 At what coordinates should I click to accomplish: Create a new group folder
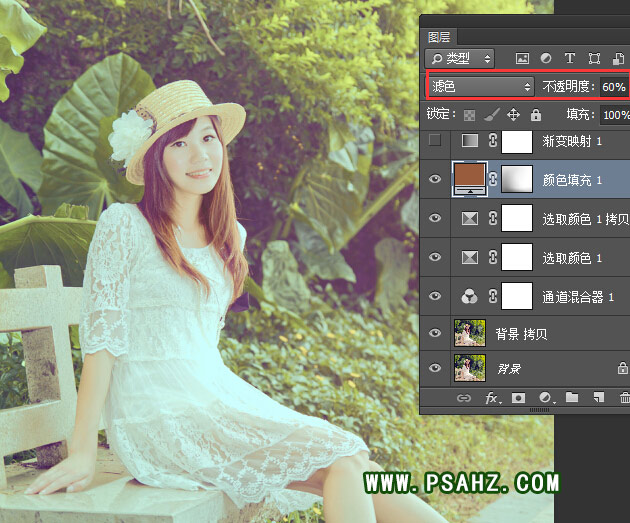click(x=572, y=398)
